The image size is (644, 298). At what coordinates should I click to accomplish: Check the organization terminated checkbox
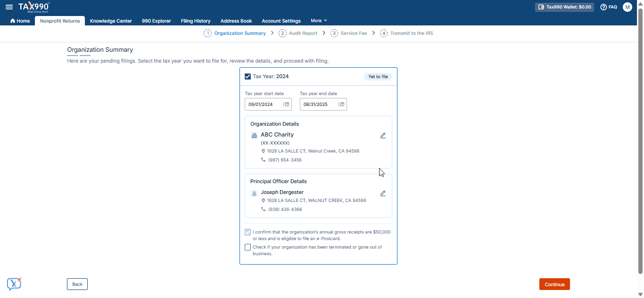(248, 247)
